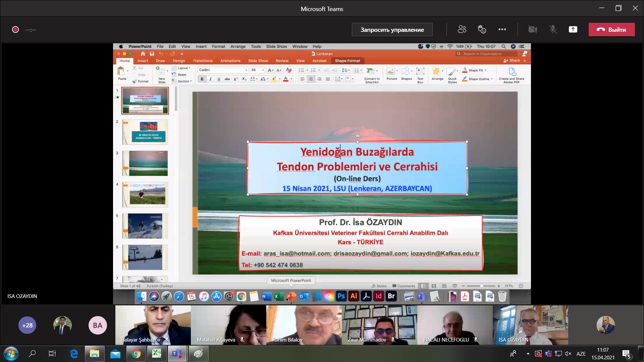
Task: Click the Arrange icon
Action: click(x=436, y=71)
